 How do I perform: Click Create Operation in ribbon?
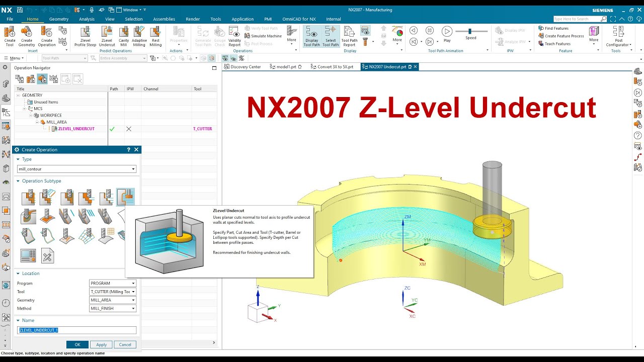[x=47, y=36]
